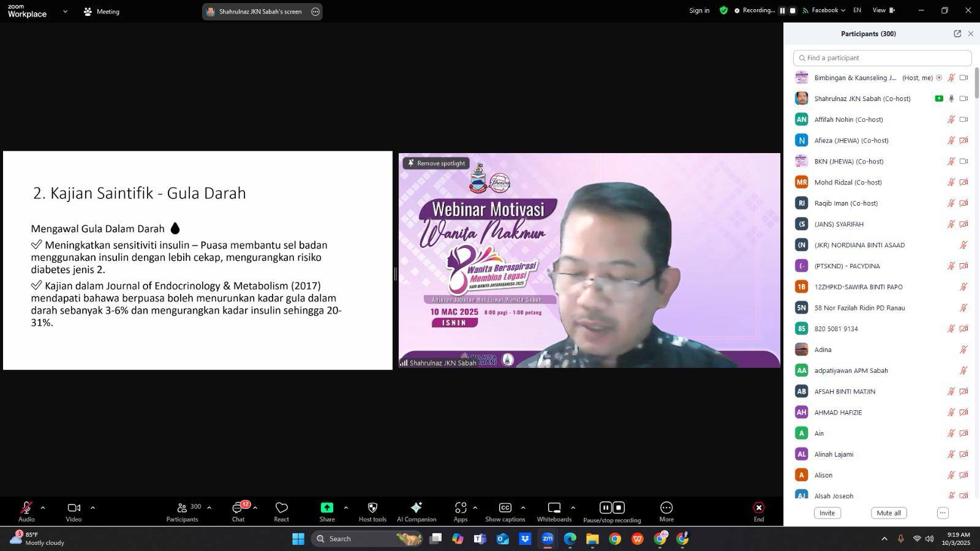
Task: Click the green Share screen icon
Action: click(x=327, y=508)
